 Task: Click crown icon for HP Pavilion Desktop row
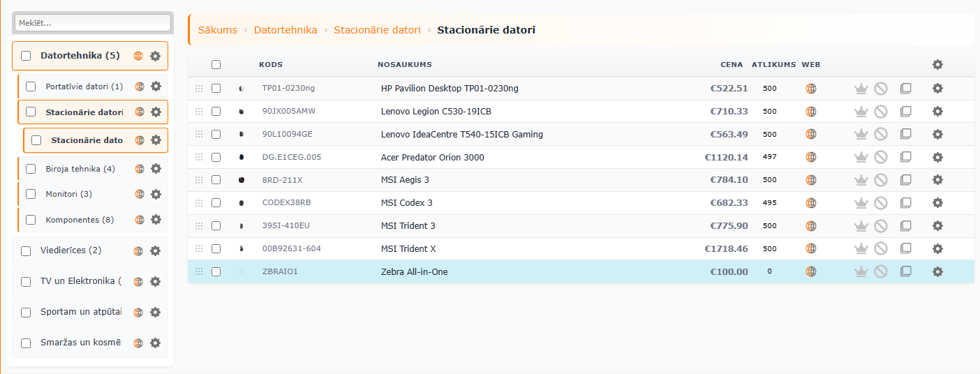pyautogui.click(x=861, y=89)
